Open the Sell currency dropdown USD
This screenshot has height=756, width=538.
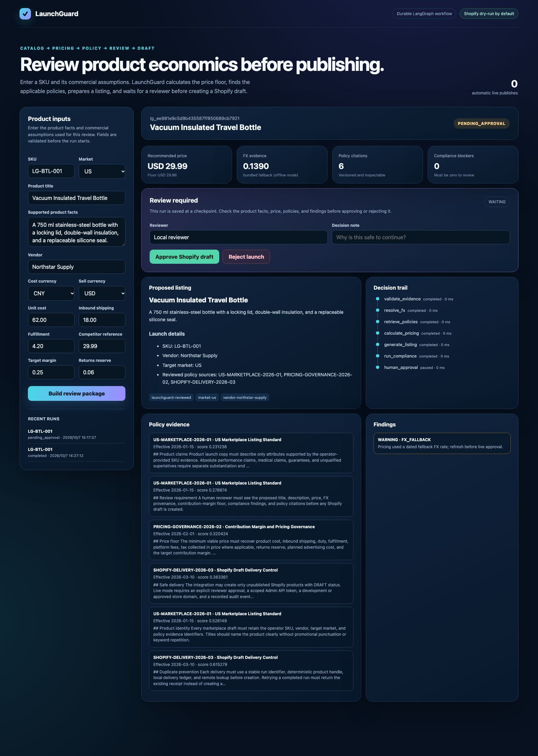click(x=102, y=293)
